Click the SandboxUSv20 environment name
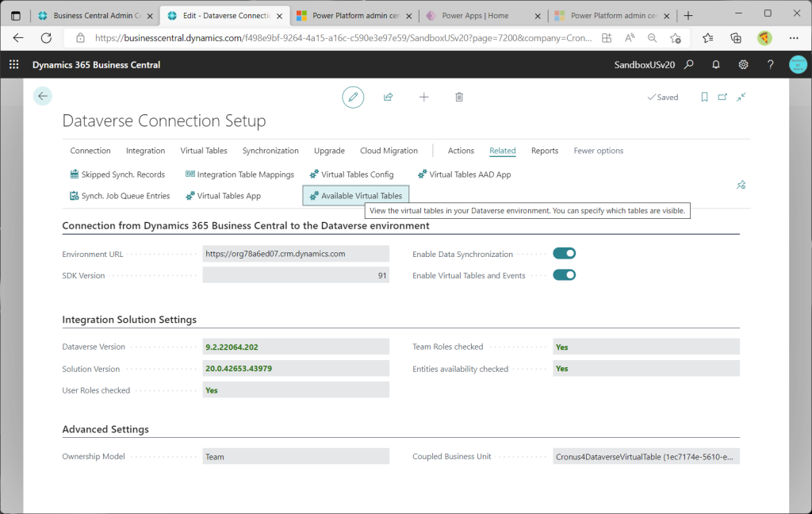The image size is (812, 514). tap(644, 65)
